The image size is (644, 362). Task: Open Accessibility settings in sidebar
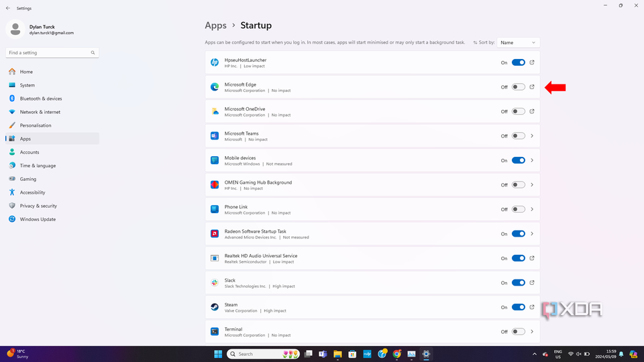point(52,192)
